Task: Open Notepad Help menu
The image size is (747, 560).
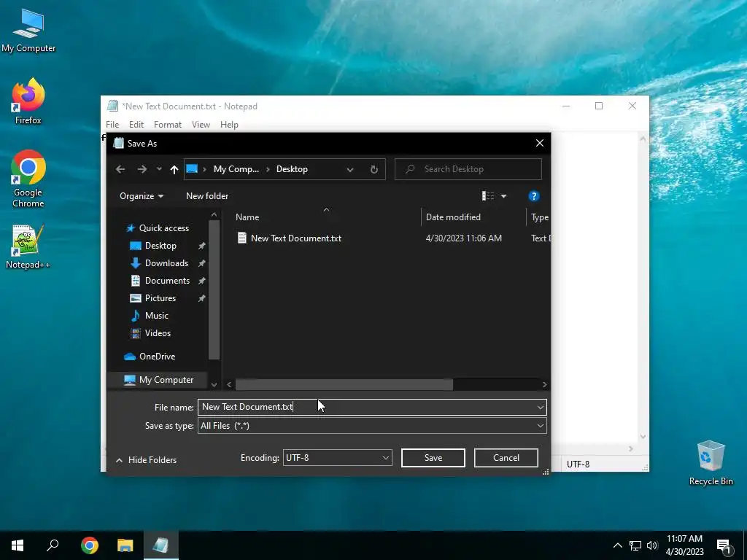Action: point(229,125)
